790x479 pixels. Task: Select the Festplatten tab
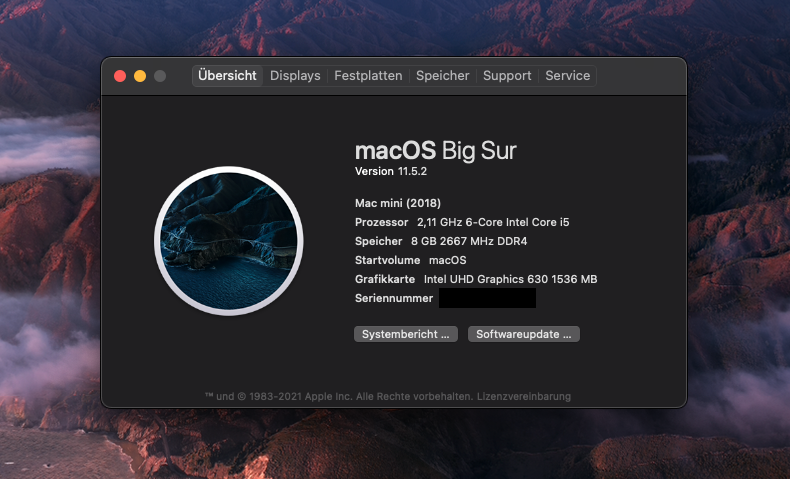pyautogui.click(x=368, y=76)
